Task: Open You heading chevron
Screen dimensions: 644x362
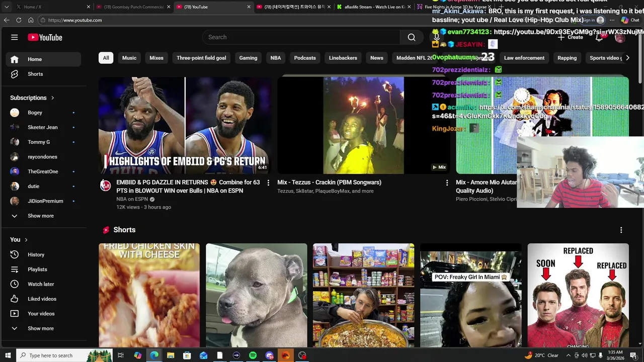Action: pos(26,240)
